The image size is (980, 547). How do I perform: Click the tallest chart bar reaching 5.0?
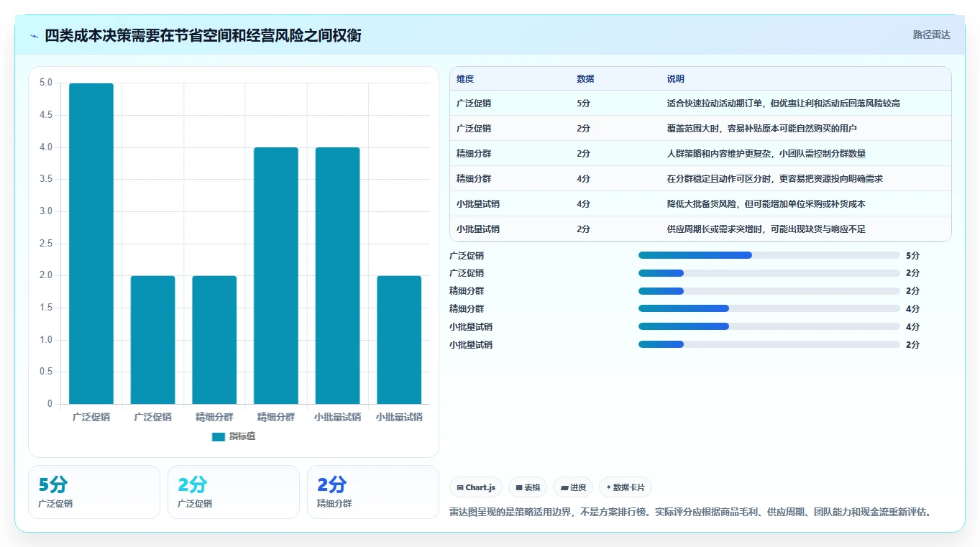tap(91, 244)
